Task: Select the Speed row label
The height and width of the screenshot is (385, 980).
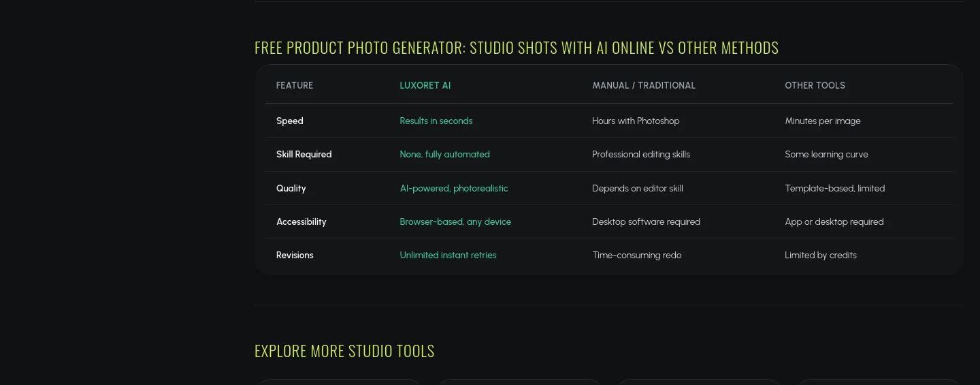Action: point(290,121)
